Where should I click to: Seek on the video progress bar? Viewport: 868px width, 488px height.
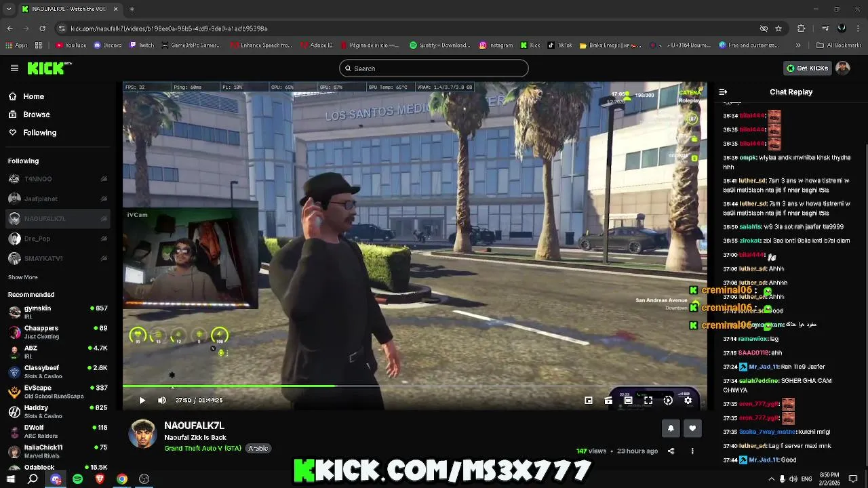(x=414, y=386)
